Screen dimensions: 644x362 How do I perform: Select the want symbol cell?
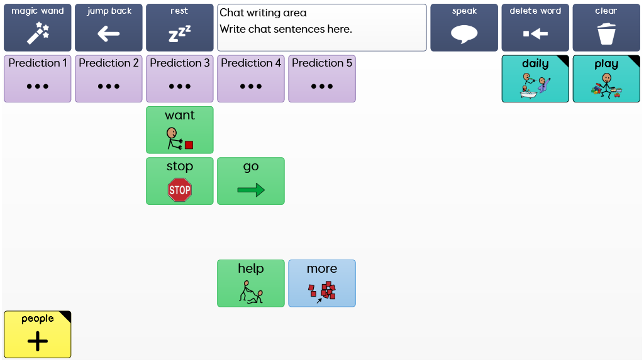pos(179,129)
